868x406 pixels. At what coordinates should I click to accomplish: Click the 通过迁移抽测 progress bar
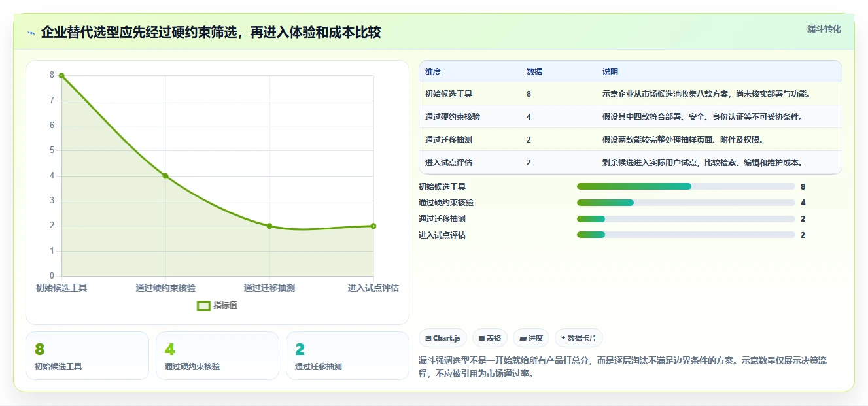[x=686, y=219]
